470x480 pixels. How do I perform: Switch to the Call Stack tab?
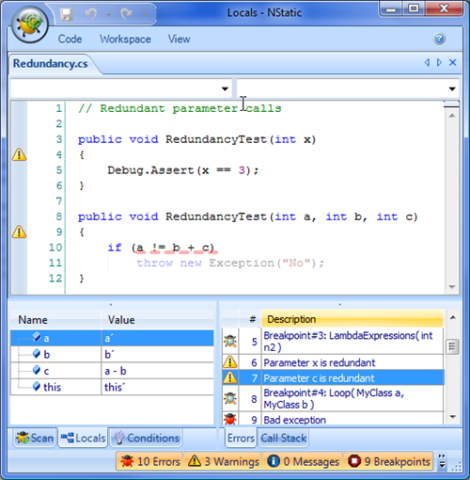pos(283,438)
